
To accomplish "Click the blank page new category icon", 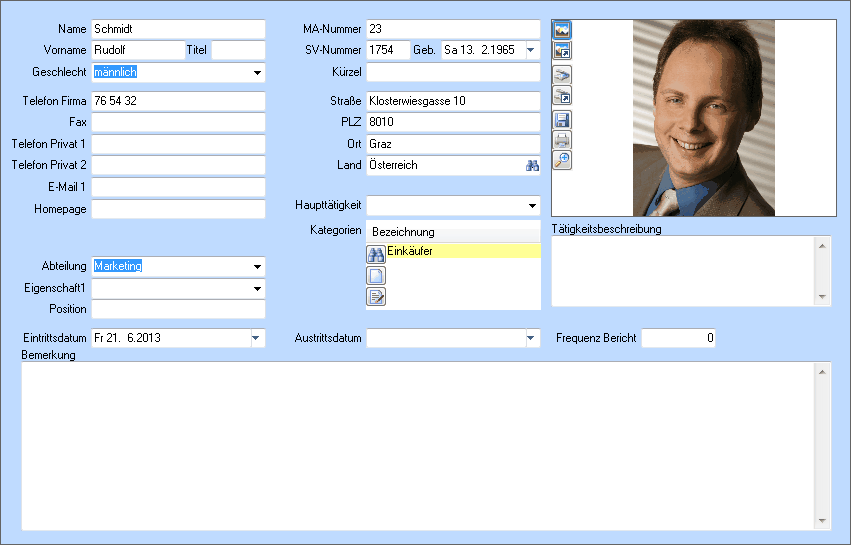I will click(376, 275).
